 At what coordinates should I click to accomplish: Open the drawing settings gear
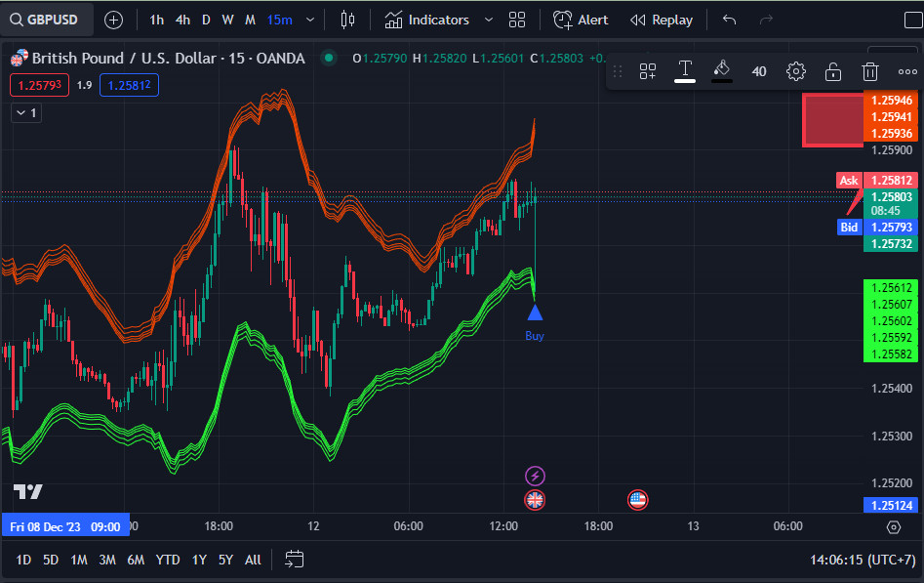[796, 70]
